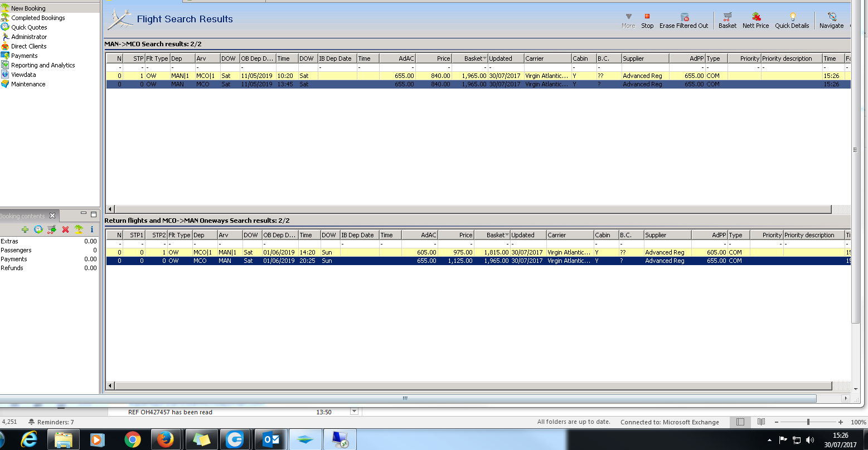868x450 pixels.
Task: Open Outlook from the taskbar
Action: [x=271, y=440]
